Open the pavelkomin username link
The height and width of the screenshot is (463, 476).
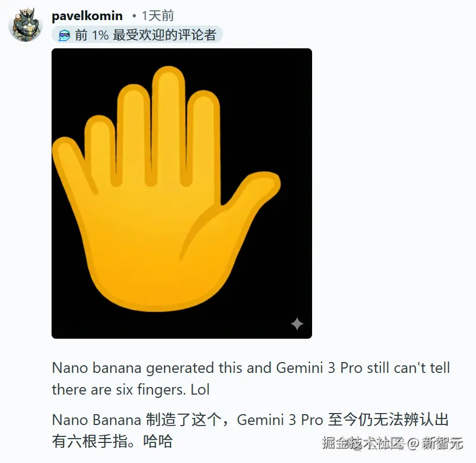coord(87,16)
